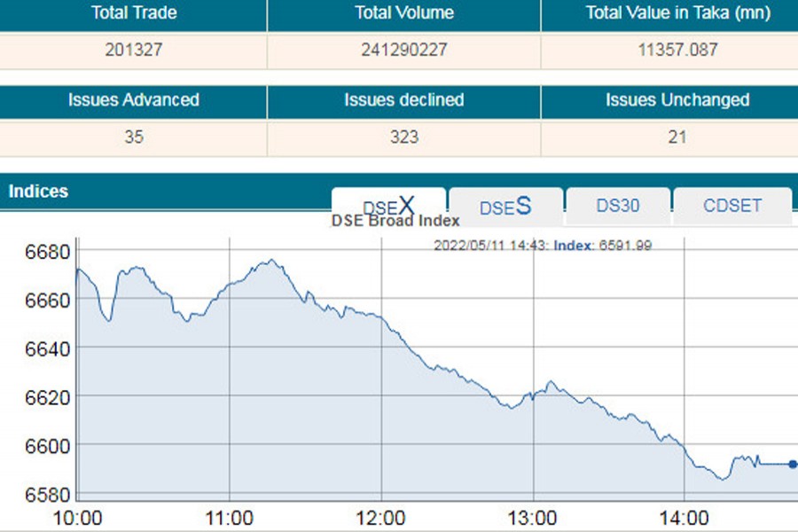Click the Indices section heading
798x532 pixels.
(38, 192)
